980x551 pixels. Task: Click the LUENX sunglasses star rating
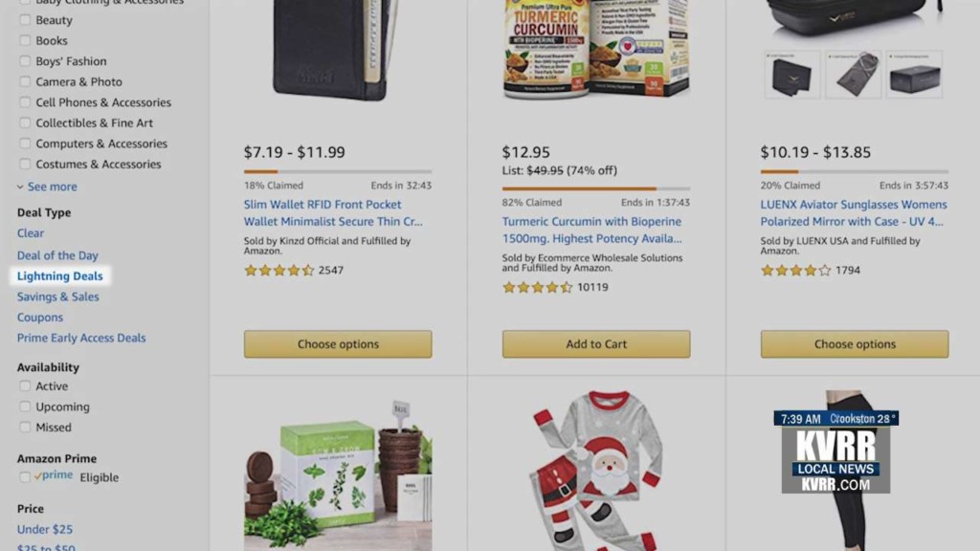(795, 271)
